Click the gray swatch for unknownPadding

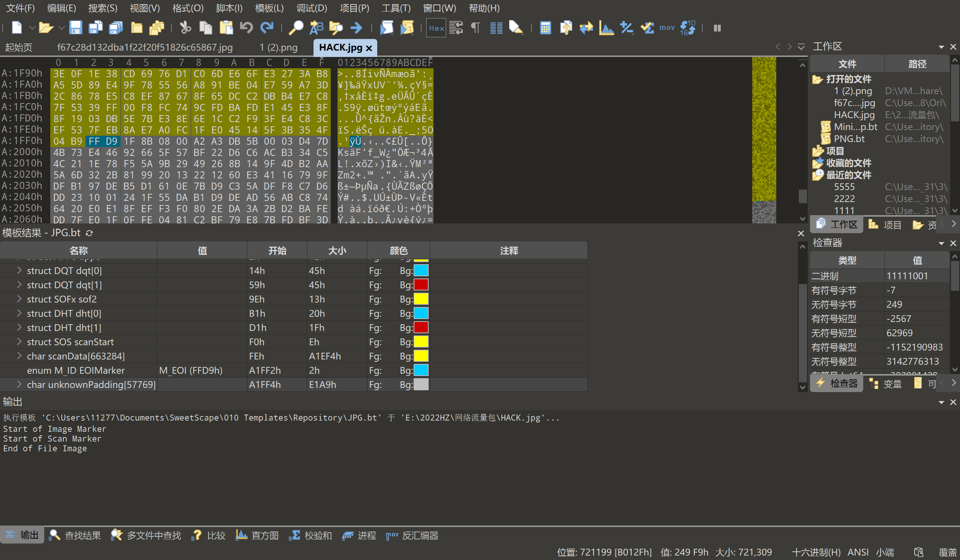[x=421, y=385]
